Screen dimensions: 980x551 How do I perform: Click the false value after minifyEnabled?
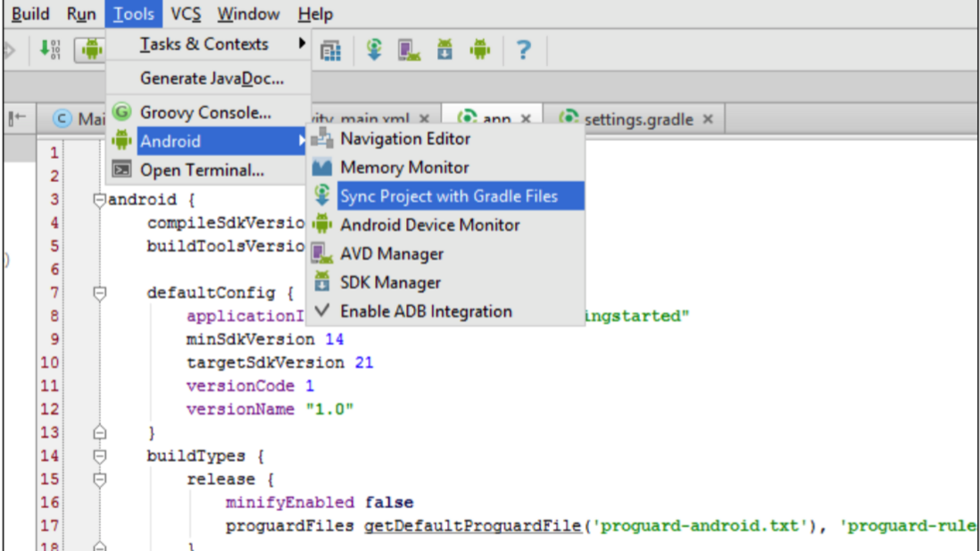tap(389, 503)
